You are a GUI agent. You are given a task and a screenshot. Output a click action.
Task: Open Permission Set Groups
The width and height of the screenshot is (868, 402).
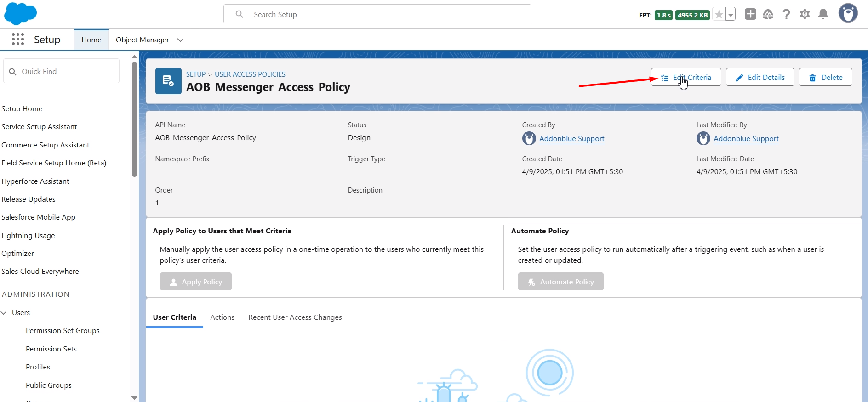point(63,331)
